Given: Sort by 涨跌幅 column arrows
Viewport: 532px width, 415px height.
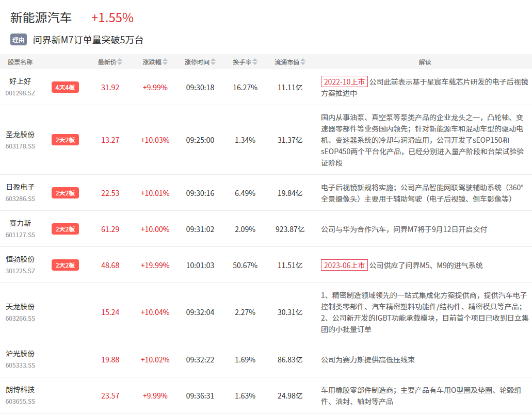Looking at the screenshot, I should (x=165, y=62).
